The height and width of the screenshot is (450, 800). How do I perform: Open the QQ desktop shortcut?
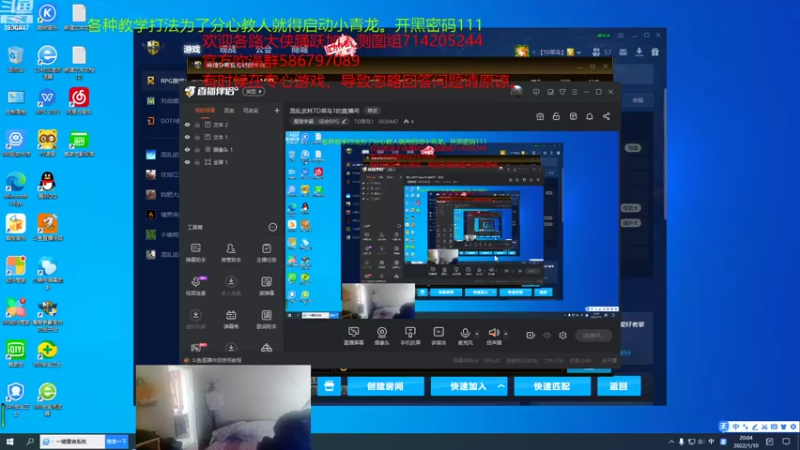47,185
